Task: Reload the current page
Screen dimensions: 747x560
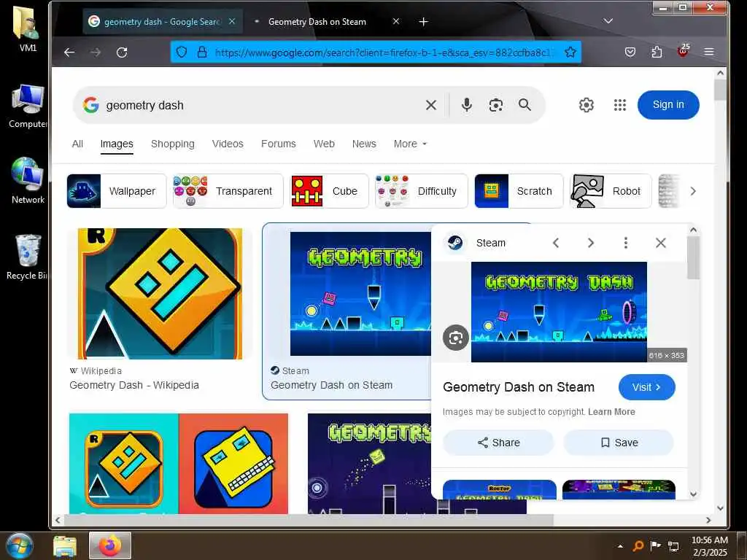Action: tap(122, 52)
